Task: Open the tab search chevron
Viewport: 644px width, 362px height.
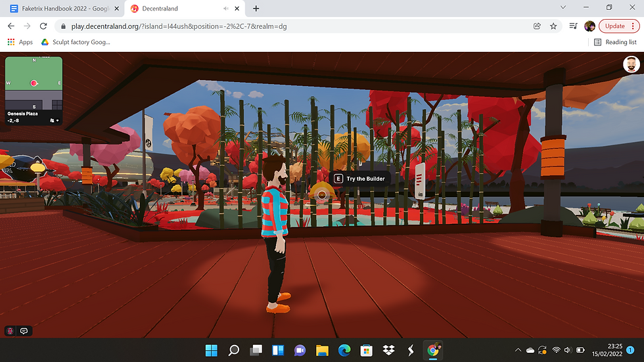Action: click(563, 7)
